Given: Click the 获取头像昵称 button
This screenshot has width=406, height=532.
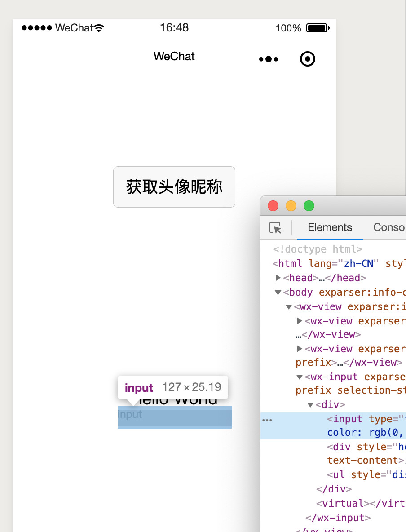Looking at the screenshot, I should [174, 187].
